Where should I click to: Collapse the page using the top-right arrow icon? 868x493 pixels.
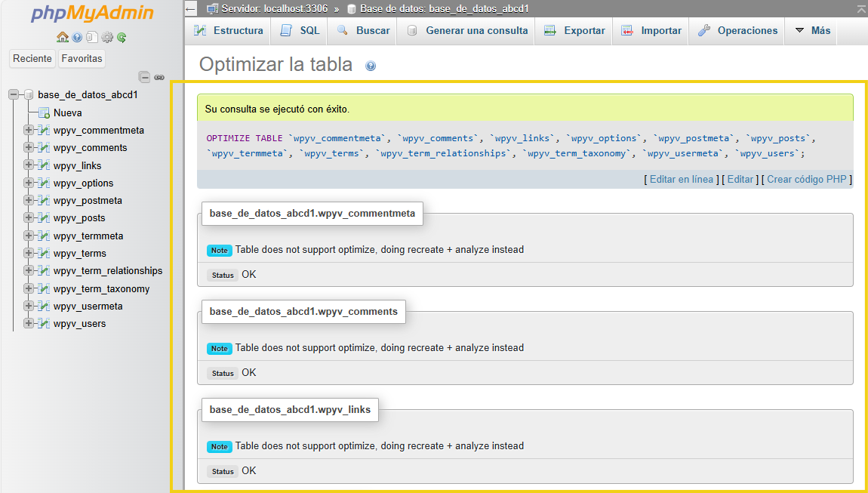point(860,8)
